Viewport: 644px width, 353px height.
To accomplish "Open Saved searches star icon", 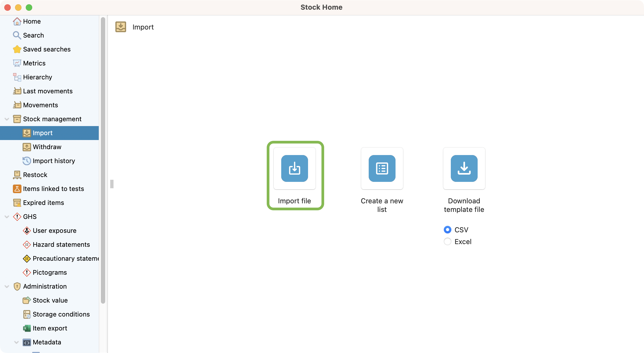I will click(x=17, y=49).
